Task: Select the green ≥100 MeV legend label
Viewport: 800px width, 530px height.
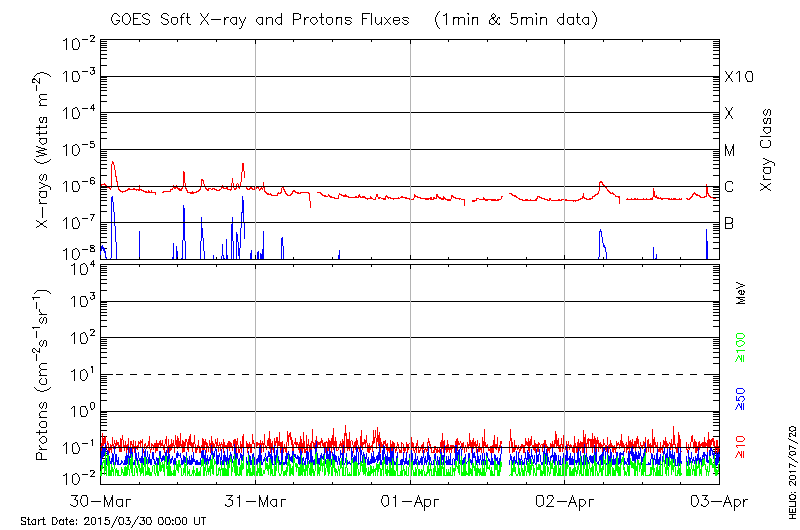Action: pyautogui.click(x=742, y=345)
